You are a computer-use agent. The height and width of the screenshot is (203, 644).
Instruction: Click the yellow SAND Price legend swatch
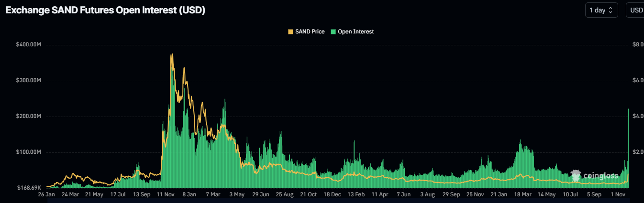[290, 32]
